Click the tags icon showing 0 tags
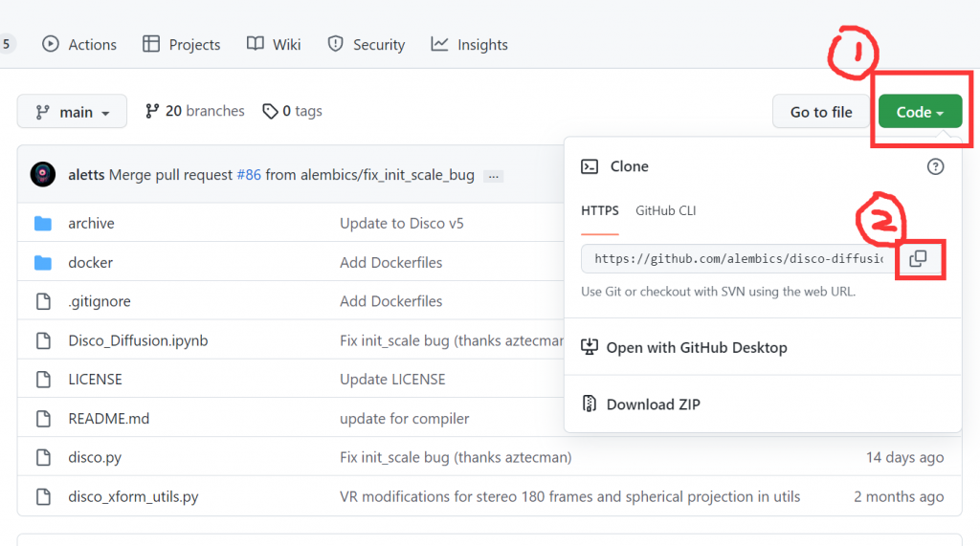This screenshot has width=980, height=546. pyautogui.click(x=271, y=112)
